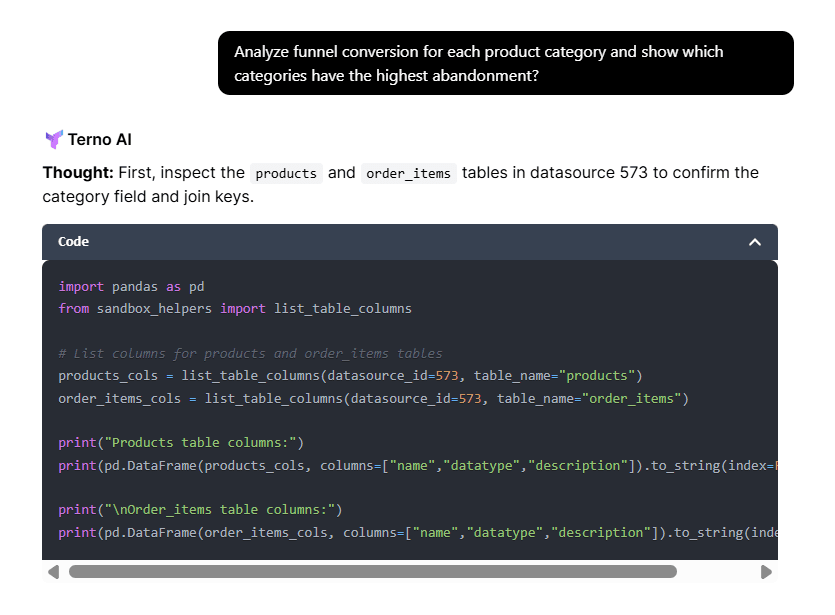835x615 pixels.
Task: Click the '# List columns' comment line
Action: click(x=250, y=353)
